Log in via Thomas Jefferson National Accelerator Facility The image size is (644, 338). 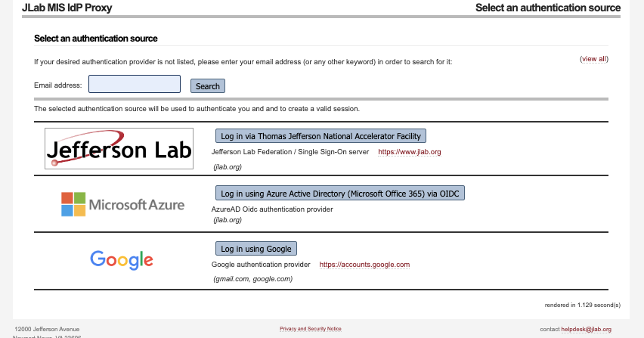coord(320,136)
